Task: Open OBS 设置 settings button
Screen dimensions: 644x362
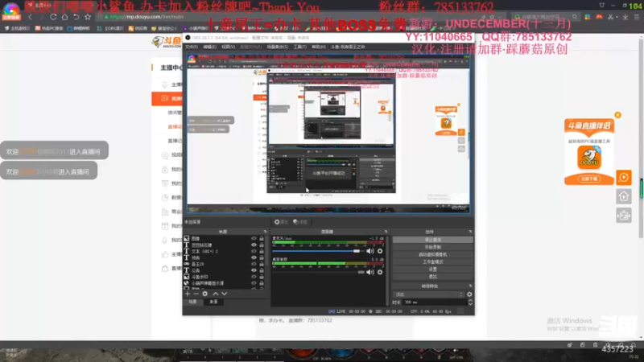Action: (x=433, y=269)
